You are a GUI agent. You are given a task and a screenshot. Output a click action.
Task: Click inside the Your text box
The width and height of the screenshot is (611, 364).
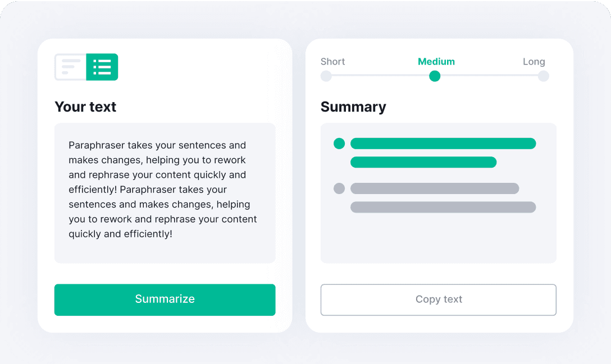tap(165, 193)
